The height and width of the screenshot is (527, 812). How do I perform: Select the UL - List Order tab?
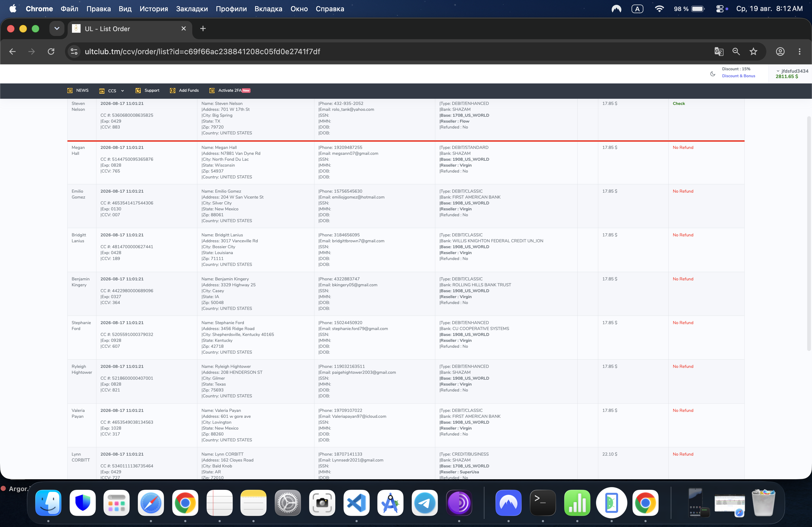[130, 29]
